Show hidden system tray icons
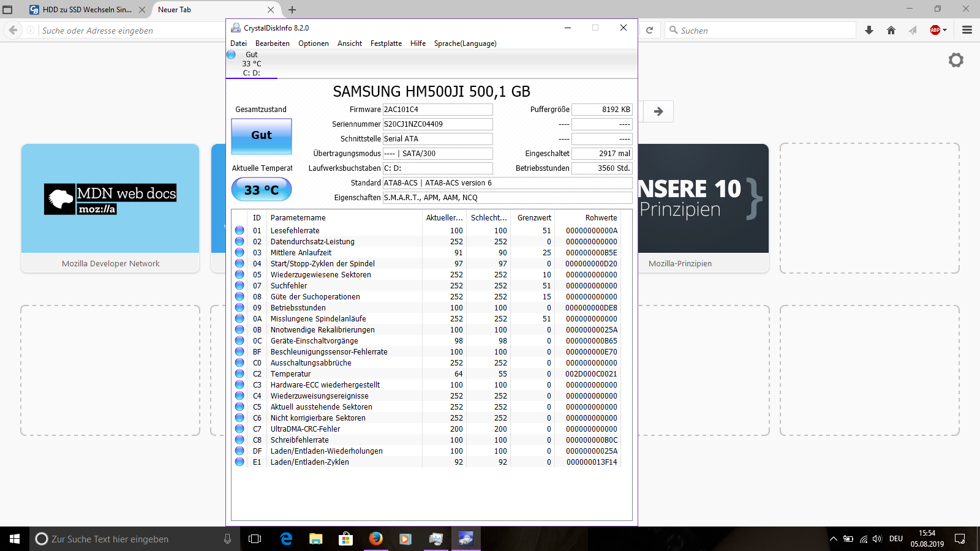980x551 pixels. click(x=833, y=539)
